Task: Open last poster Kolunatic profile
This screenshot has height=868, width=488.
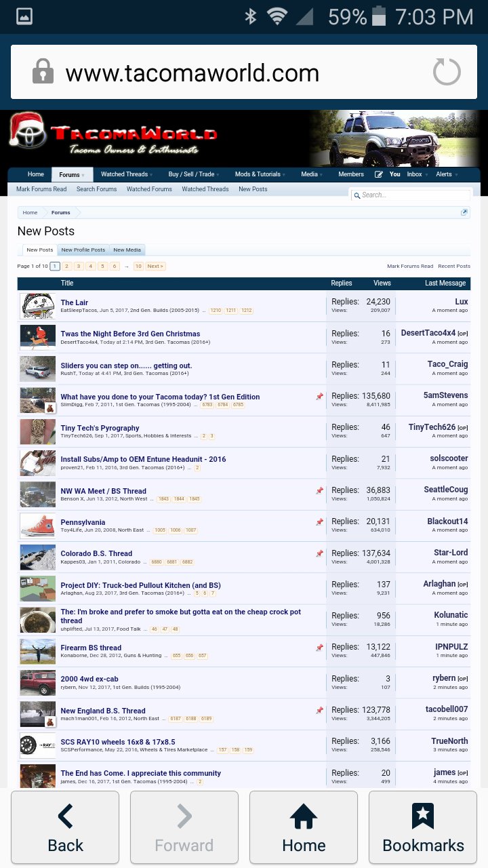Action: tap(451, 615)
